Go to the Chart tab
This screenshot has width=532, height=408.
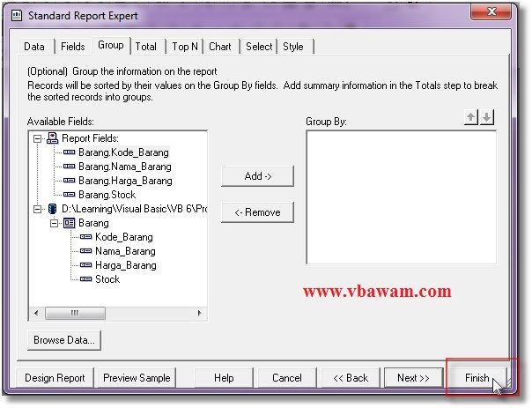coord(220,47)
